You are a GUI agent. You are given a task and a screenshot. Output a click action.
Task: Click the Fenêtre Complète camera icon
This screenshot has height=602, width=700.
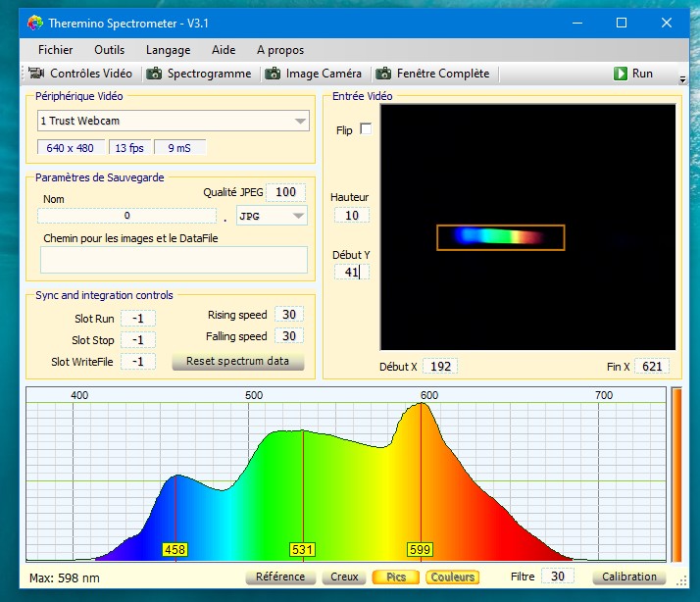[383, 74]
